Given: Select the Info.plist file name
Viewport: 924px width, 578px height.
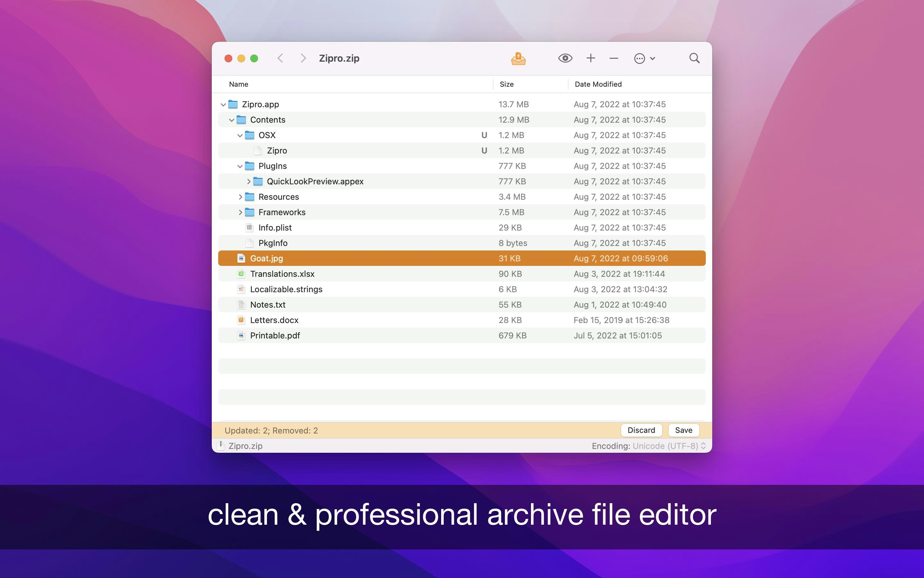Looking at the screenshot, I should click(275, 227).
